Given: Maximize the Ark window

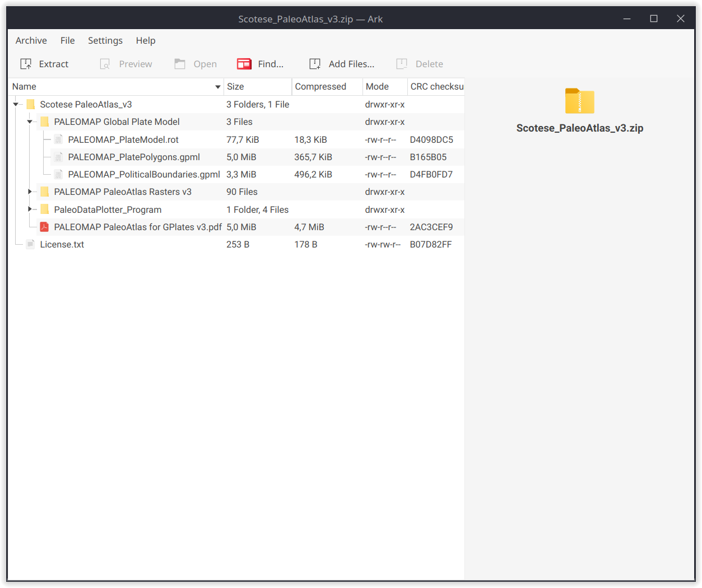Looking at the screenshot, I should point(654,18).
